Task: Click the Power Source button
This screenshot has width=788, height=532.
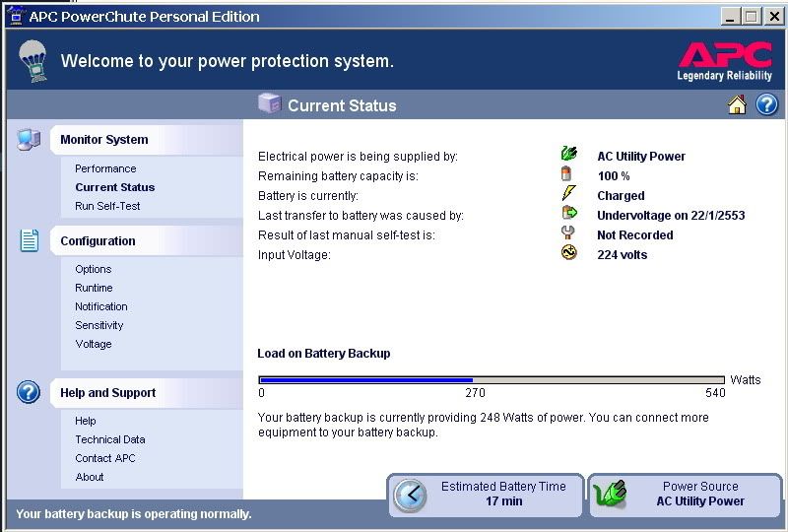Action: coord(685,495)
